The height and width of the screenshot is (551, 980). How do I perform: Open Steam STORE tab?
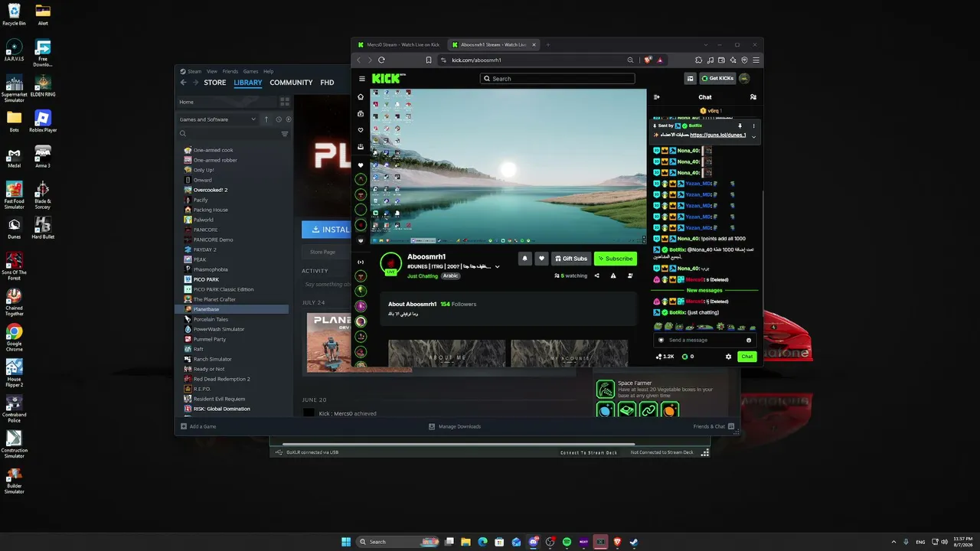coord(214,83)
